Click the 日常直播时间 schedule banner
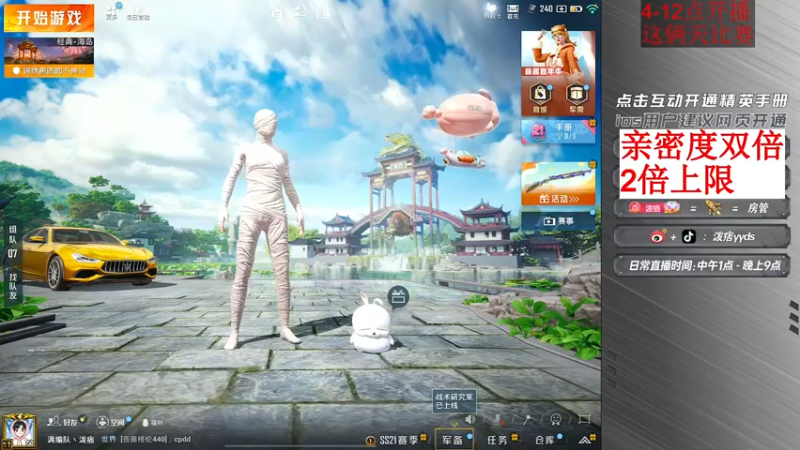Viewport: 800px width, 450px height. 702,266
